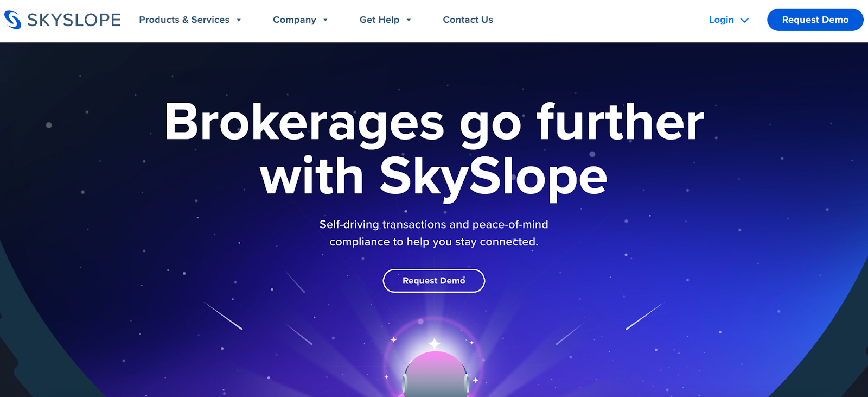Expand the arrow next to Company
Image resolution: width=868 pixels, height=397 pixels.
[x=325, y=20]
